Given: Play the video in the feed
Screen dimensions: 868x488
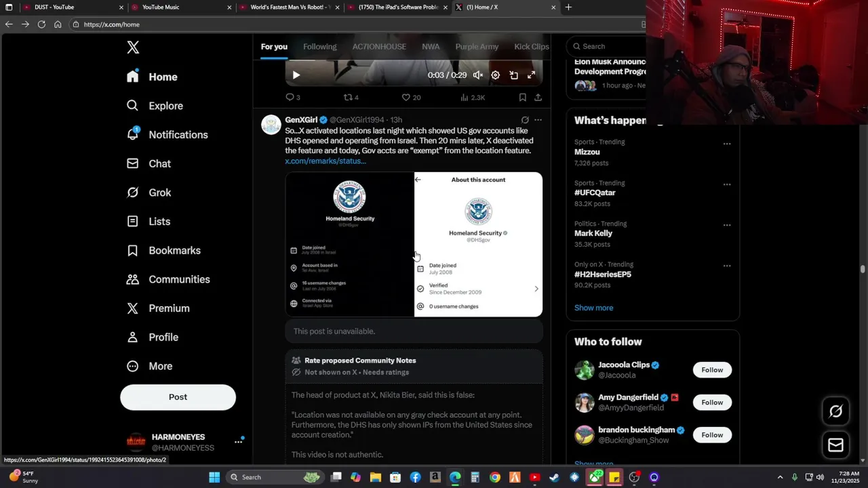Looking at the screenshot, I should [x=296, y=75].
